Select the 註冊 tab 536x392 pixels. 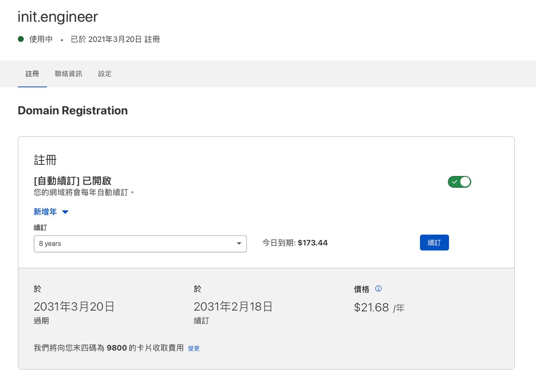coord(32,74)
